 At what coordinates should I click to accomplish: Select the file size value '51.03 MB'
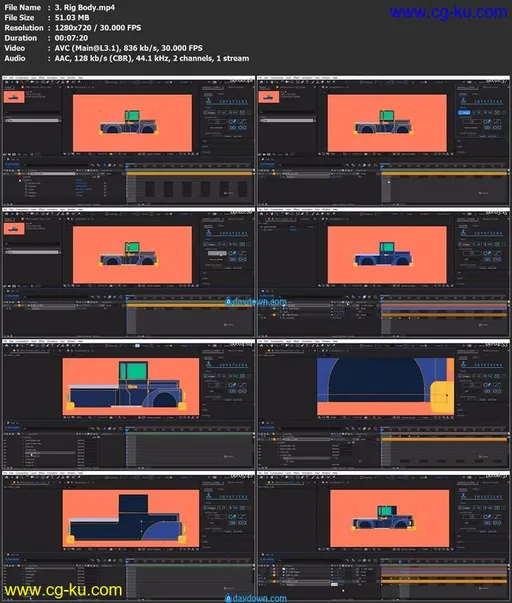pyautogui.click(x=72, y=18)
